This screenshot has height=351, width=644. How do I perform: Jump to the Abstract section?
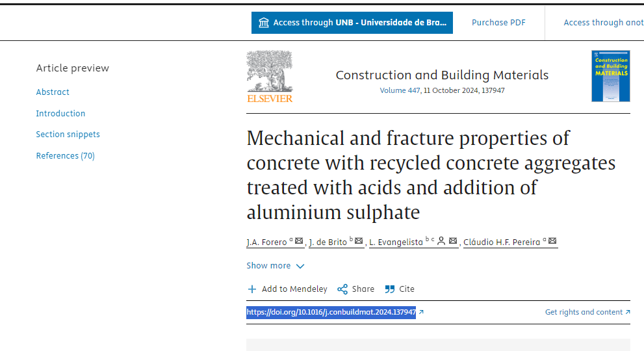coord(53,92)
